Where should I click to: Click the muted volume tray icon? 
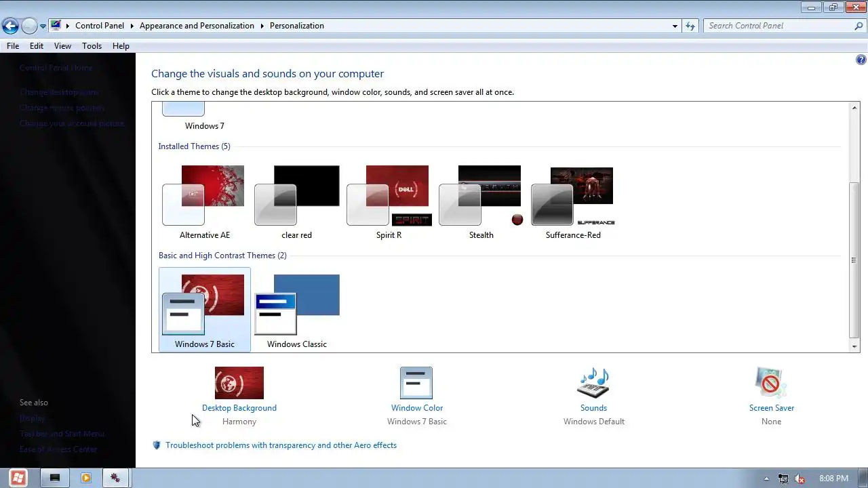800,479
